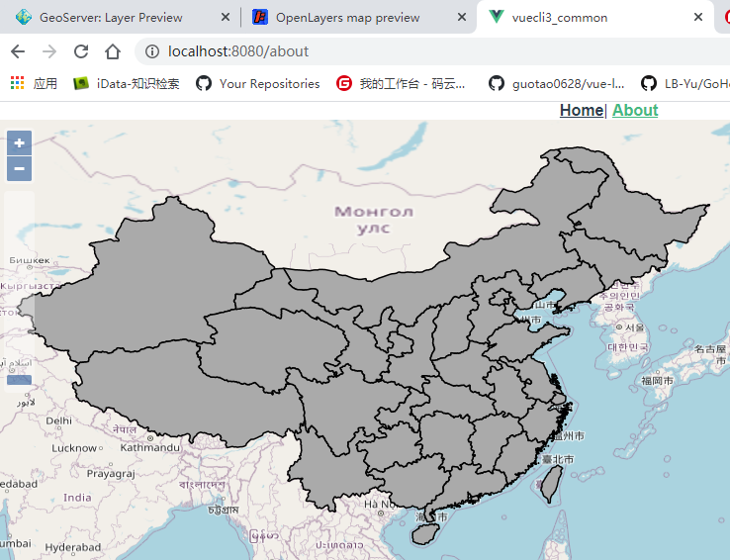Reload the page with refresh icon
Viewport: 730px width, 560px height.
(x=81, y=51)
